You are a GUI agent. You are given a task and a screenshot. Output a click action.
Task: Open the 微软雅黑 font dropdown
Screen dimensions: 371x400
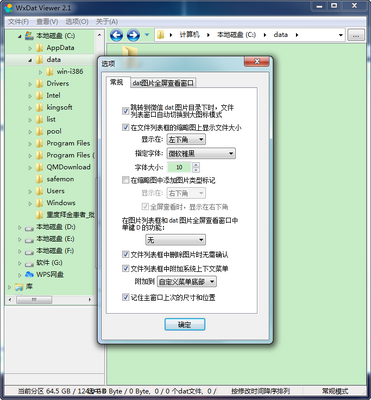201,153
